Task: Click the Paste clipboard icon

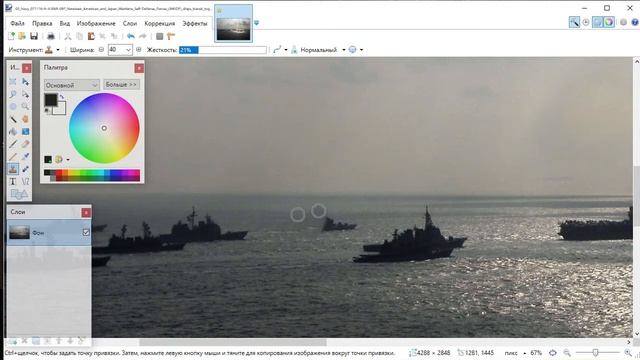Action: pyautogui.click(x=91, y=36)
